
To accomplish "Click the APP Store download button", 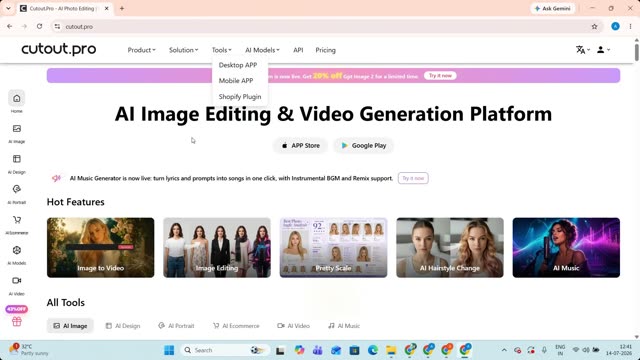I will point(300,146).
